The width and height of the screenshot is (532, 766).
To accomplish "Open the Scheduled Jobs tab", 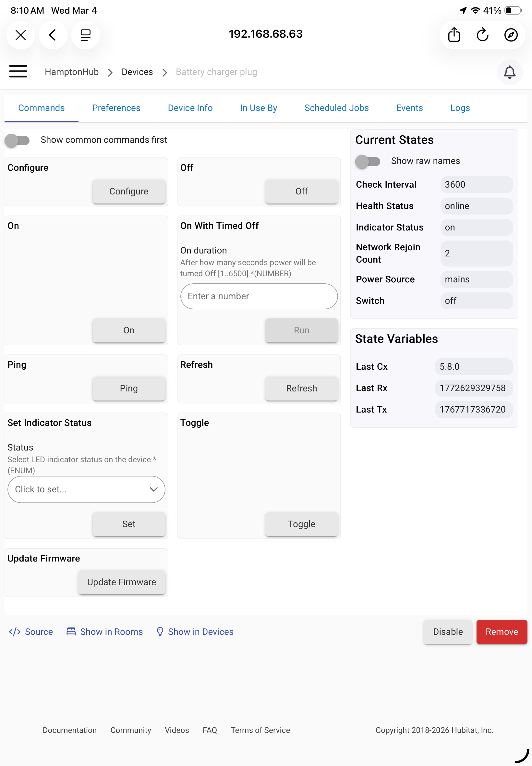I will click(x=336, y=108).
